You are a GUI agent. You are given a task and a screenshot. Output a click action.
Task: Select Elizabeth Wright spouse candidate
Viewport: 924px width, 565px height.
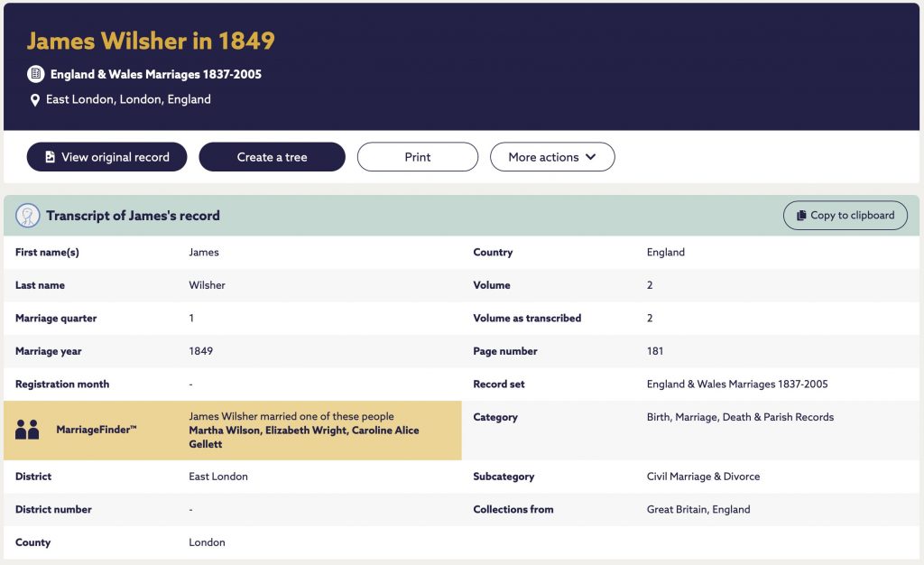(306, 431)
